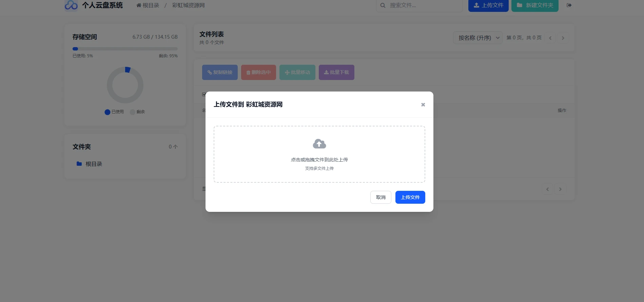Open the sort by name dropdown

tap(477, 38)
